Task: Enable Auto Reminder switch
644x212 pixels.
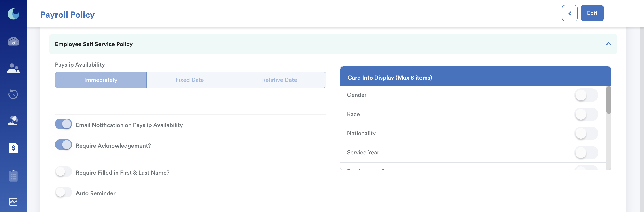Action: pyautogui.click(x=64, y=192)
